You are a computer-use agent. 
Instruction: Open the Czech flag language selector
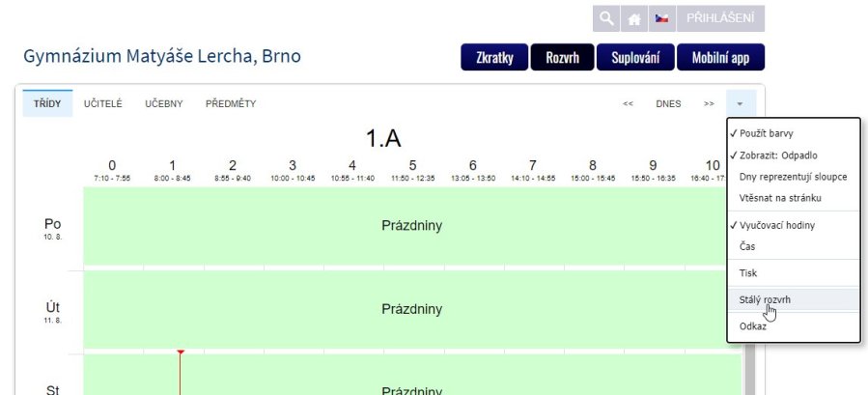662,18
